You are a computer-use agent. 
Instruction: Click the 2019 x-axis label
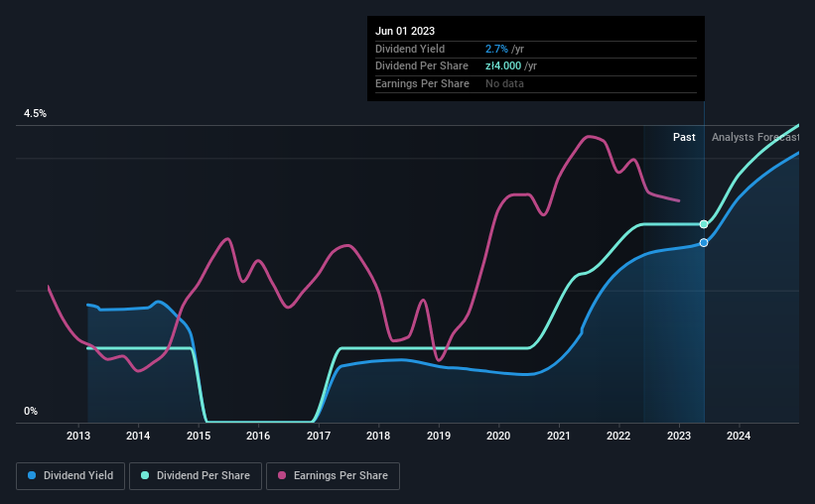pyautogui.click(x=439, y=436)
